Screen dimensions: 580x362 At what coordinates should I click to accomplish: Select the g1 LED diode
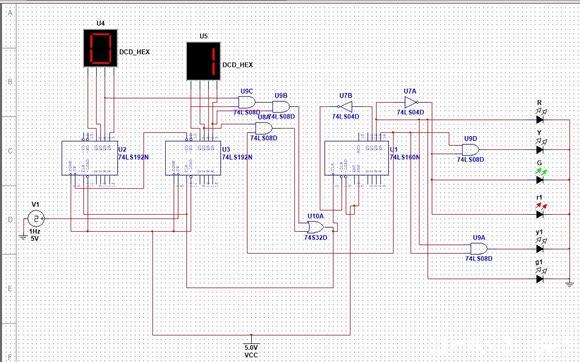click(540, 278)
